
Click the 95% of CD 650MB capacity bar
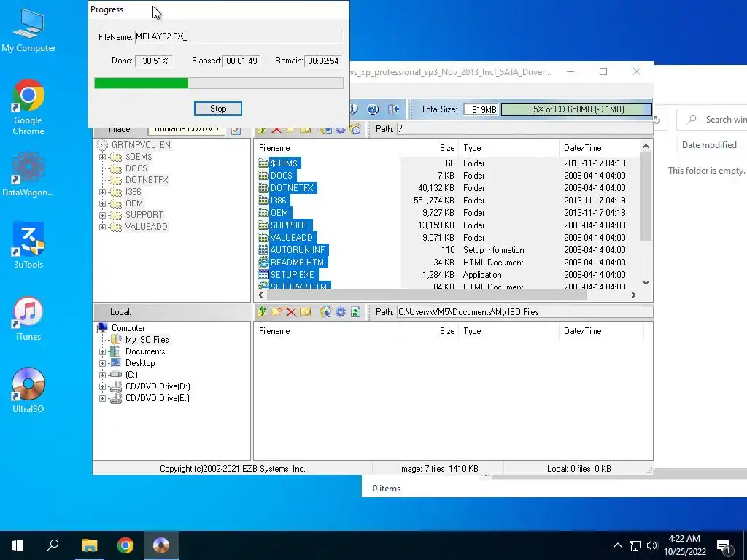[x=576, y=109]
